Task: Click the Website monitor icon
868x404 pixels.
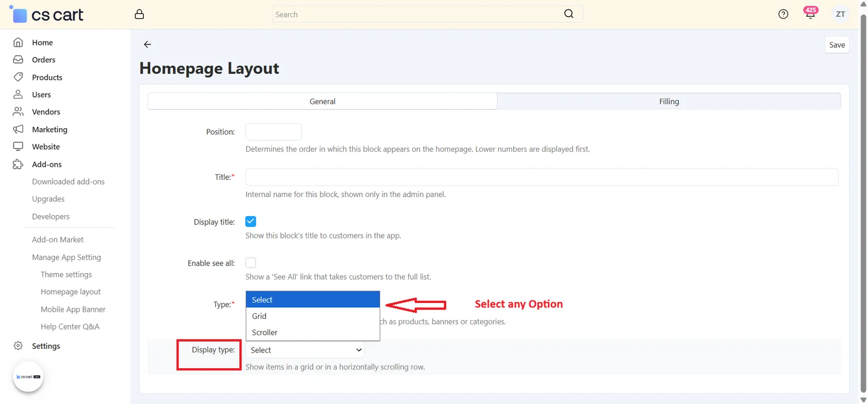Action: (x=18, y=147)
